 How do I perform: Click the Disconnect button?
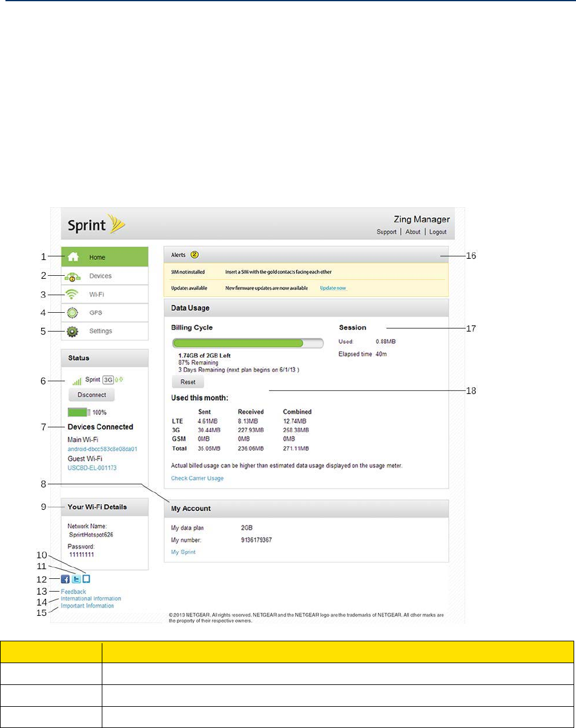click(91, 395)
